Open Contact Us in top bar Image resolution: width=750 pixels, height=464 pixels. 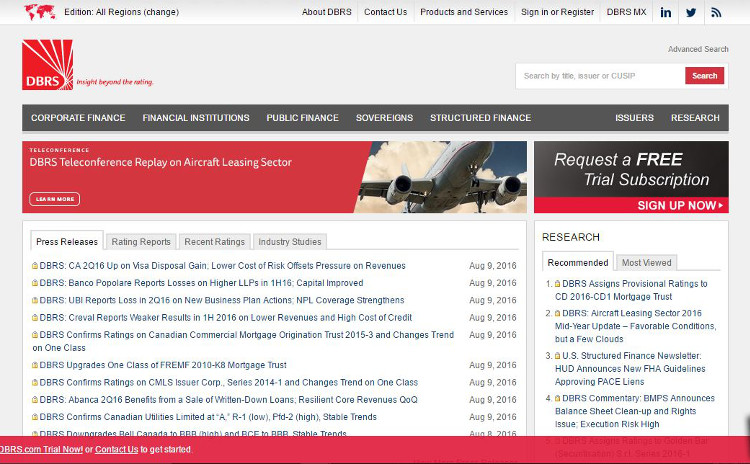coord(386,12)
